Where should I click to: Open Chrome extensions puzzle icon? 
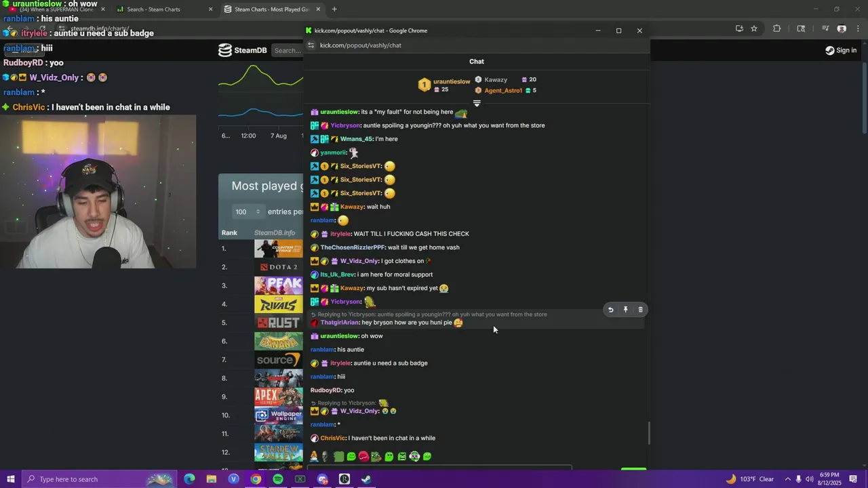(777, 28)
